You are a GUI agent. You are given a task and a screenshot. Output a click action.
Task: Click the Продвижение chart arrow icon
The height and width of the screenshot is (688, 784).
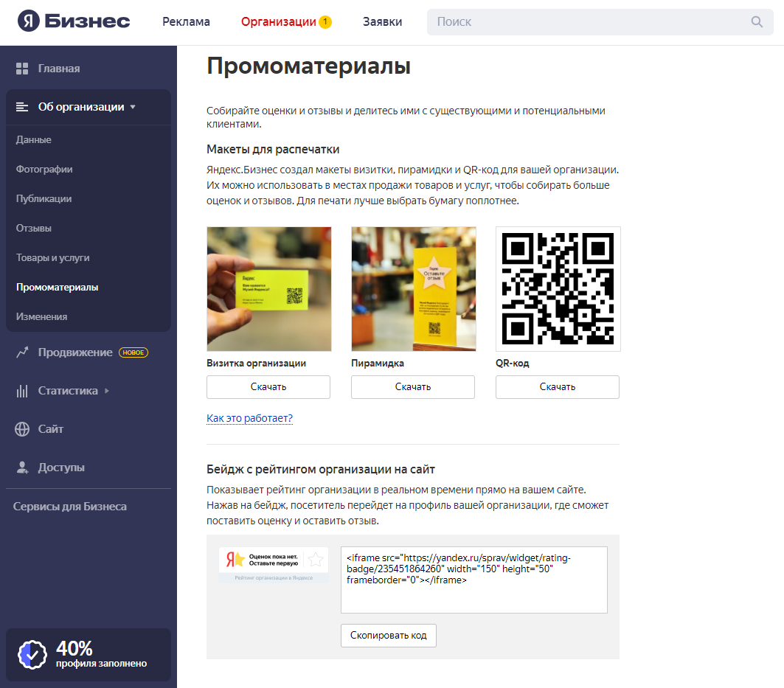22,352
